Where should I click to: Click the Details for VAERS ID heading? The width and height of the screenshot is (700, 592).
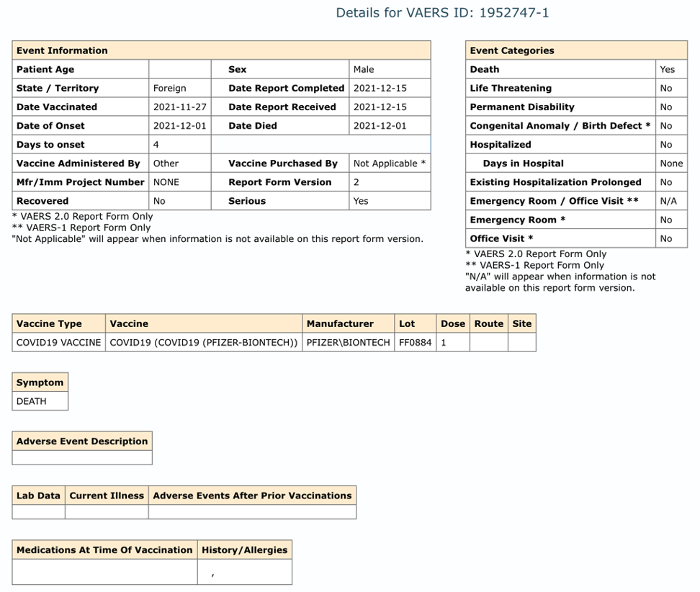point(442,12)
